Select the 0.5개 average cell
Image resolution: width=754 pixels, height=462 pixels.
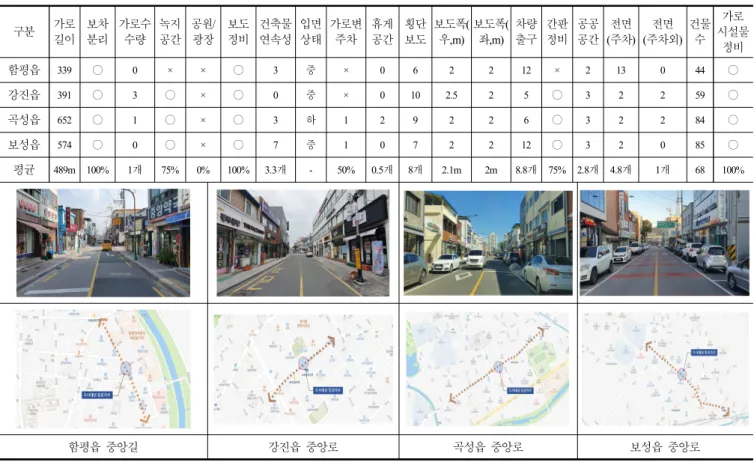point(382,170)
